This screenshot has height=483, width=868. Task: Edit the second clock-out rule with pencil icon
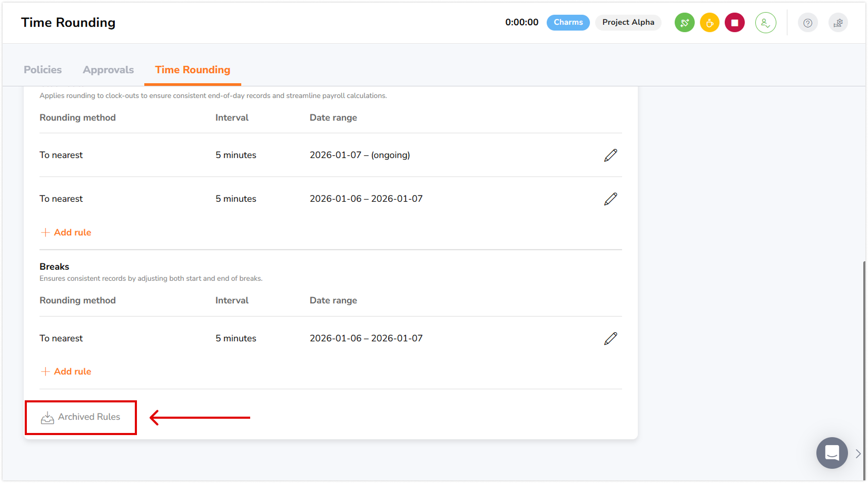click(610, 199)
